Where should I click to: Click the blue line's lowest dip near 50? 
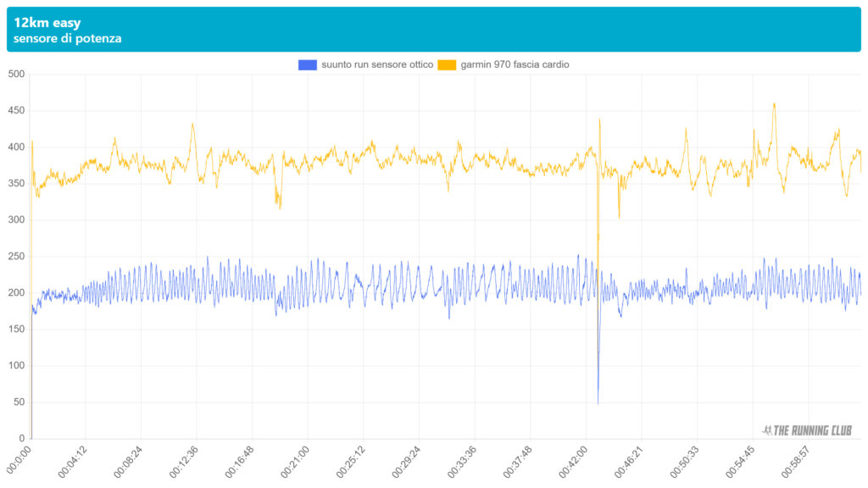coord(598,402)
